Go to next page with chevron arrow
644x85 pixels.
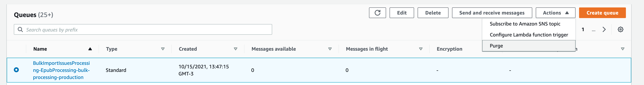[604, 29]
